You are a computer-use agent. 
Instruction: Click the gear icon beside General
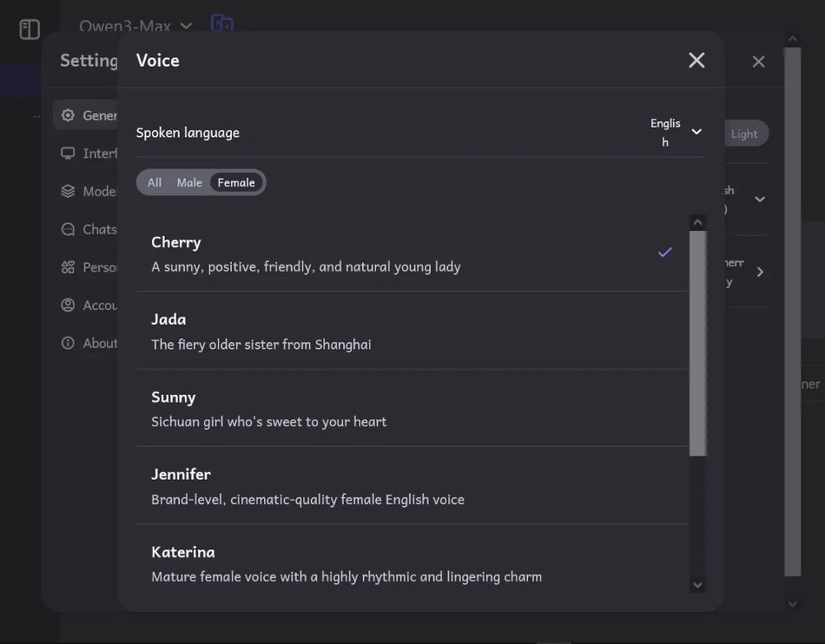tap(68, 115)
